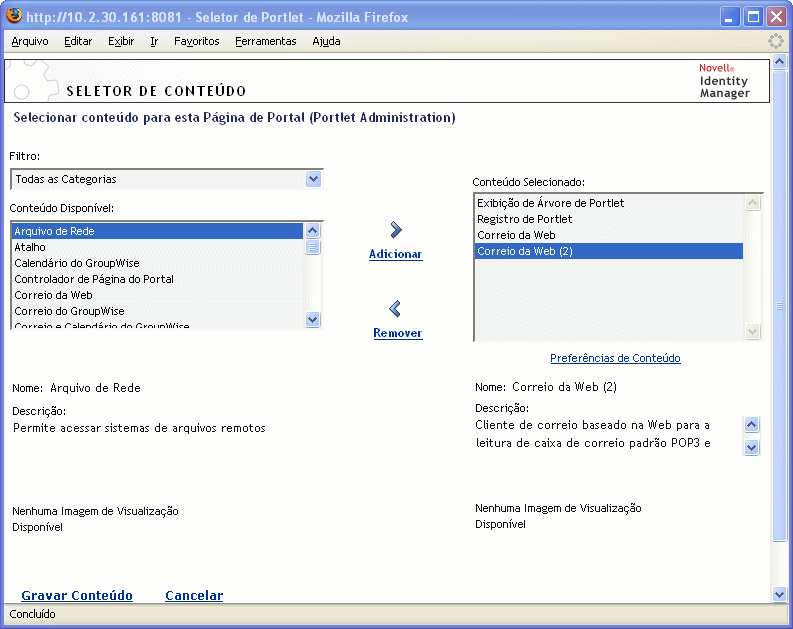This screenshot has width=793, height=629.
Task: Click the Remover left-arrow icon
Action: 395,309
